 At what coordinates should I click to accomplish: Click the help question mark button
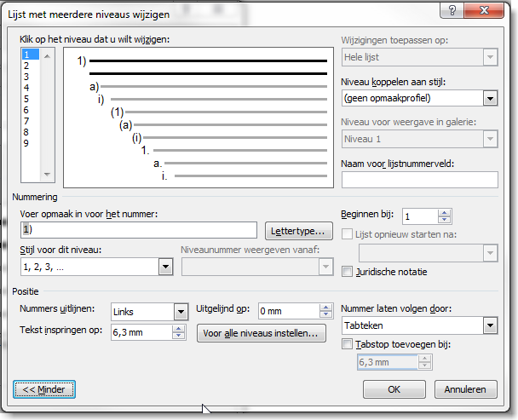point(452,10)
